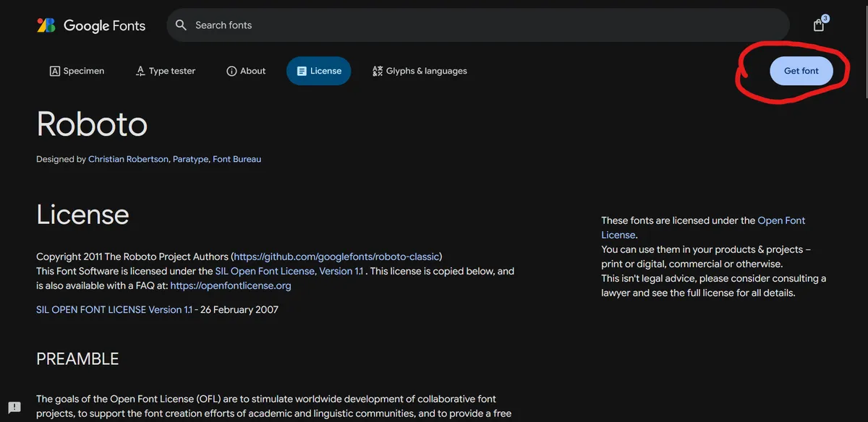Open the shopping bag with 3 items
Screen dimensions: 868x422
(819, 25)
